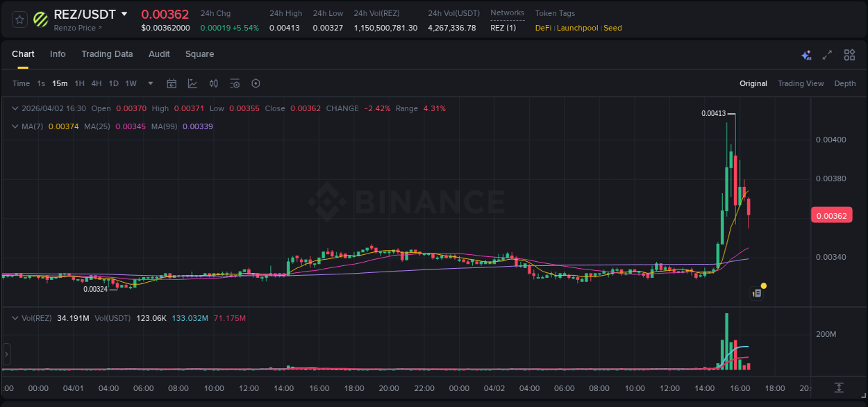Expand the left side panel arrow

click(6, 354)
